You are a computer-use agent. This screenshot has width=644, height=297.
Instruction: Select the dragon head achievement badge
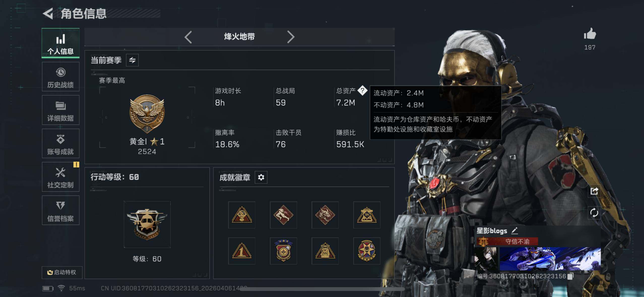click(x=325, y=215)
